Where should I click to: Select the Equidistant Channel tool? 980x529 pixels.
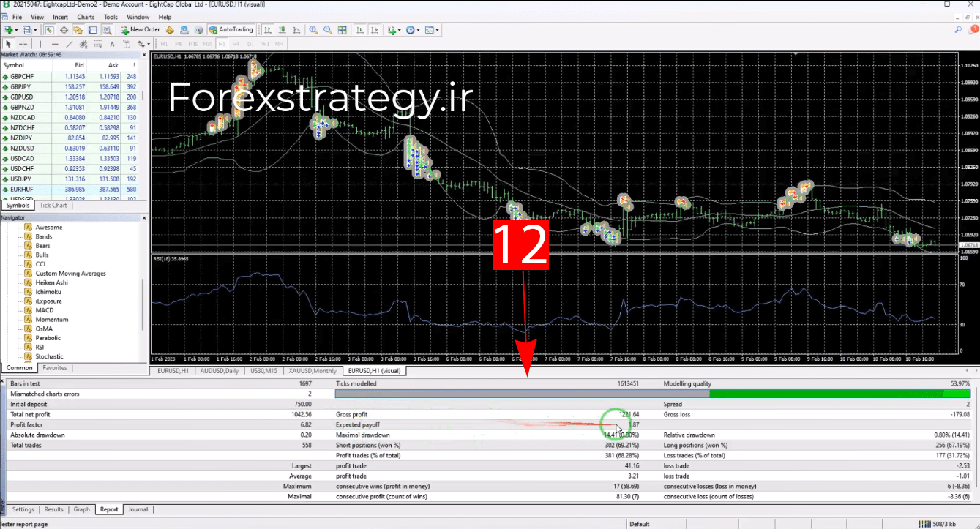(x=83, y=44)
